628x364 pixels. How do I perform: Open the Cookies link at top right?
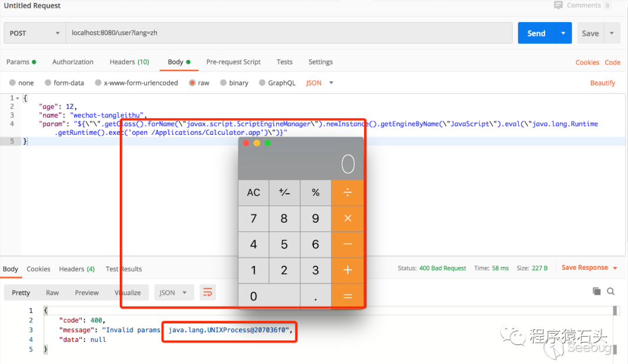pyautogui.click(x=587, y=62)
